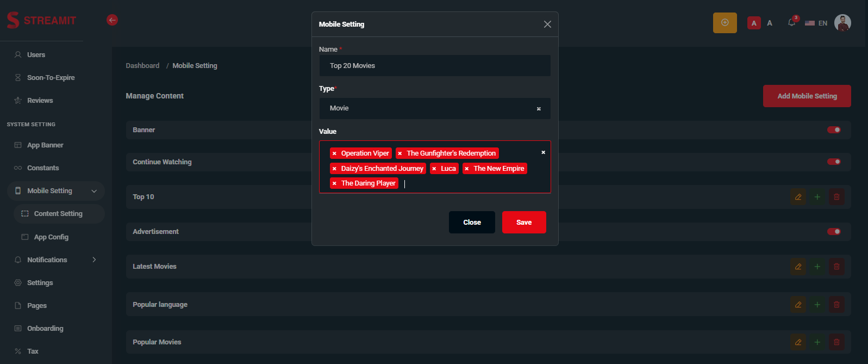The width and height of the screenshot is (868, 364).
Task: Click the Name field with Top 20 Movies
Action: coord(434,66)
